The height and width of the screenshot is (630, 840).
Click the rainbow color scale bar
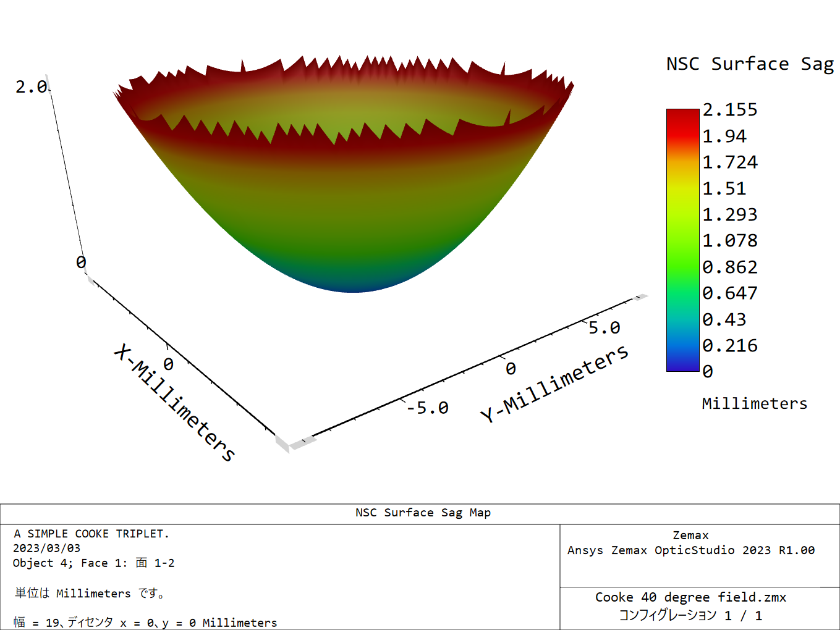682,240
